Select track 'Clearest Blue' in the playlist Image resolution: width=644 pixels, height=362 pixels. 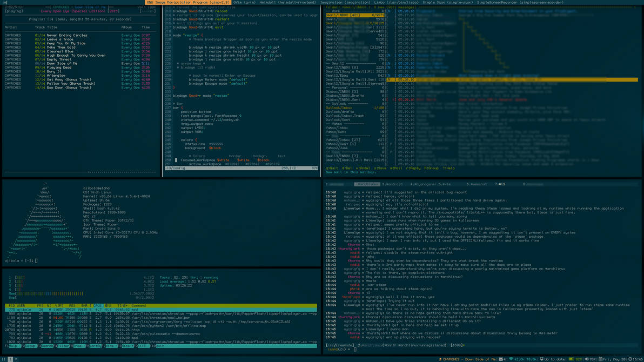[x=78, y=51]
